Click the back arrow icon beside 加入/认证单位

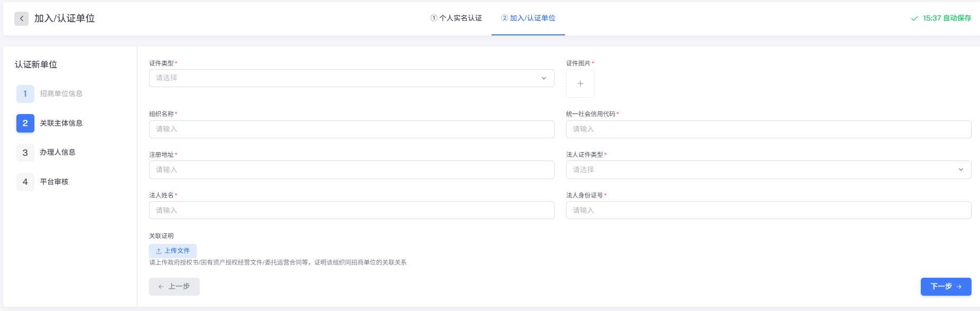coord(21,18)
